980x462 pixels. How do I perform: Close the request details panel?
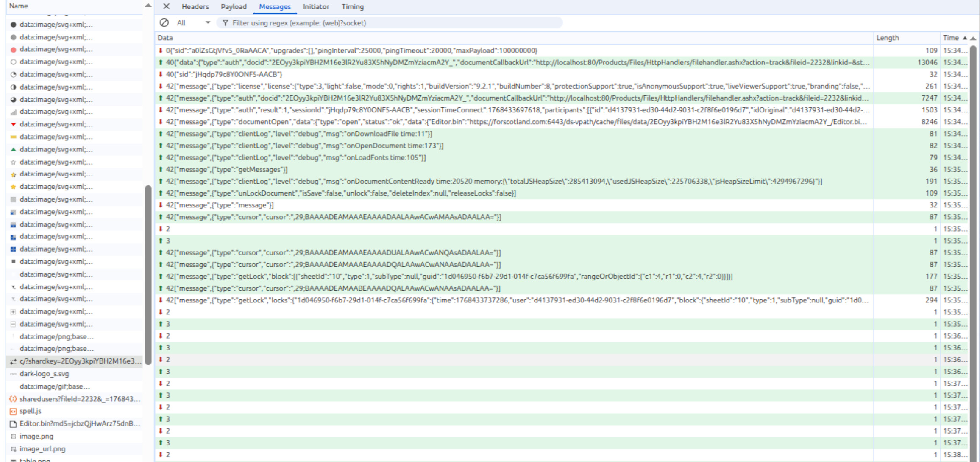tap(166, 6)
